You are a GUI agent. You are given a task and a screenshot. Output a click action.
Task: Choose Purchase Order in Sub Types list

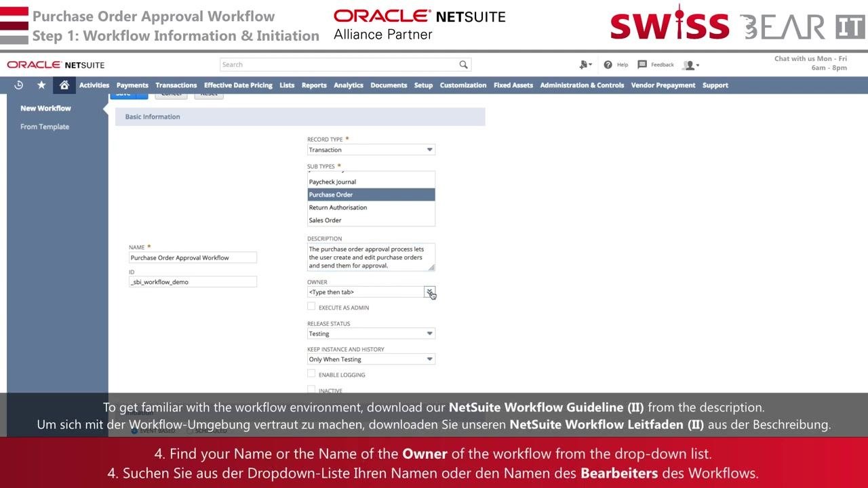(x=371, y=195)
